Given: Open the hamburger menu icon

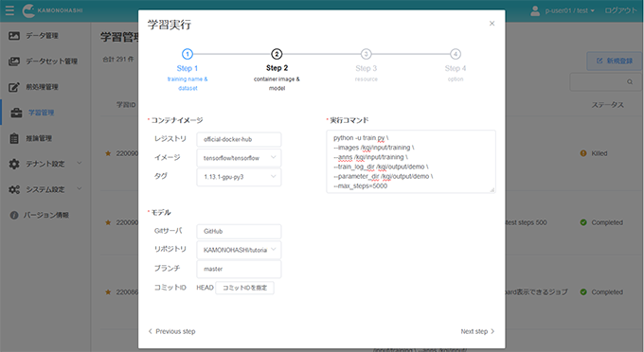Looking at the screenshot, I should (9, 10).
